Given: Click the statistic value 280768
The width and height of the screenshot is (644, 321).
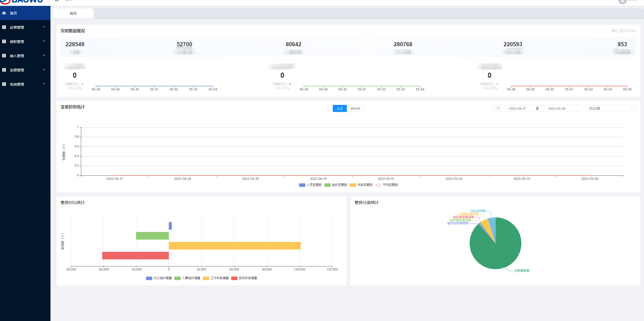Looking at the screenshot, I should pyautogui.click(x=403, y=44).
